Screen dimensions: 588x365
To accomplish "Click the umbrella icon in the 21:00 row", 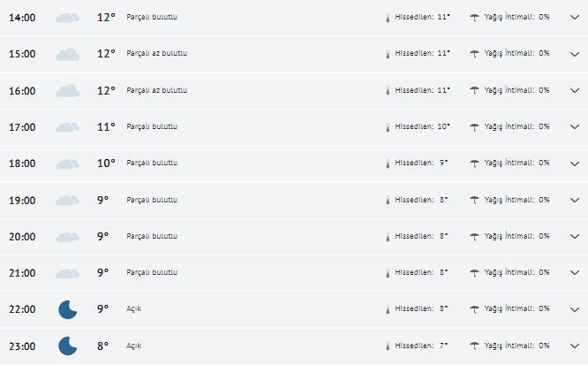I will click(x=474, y=272).
